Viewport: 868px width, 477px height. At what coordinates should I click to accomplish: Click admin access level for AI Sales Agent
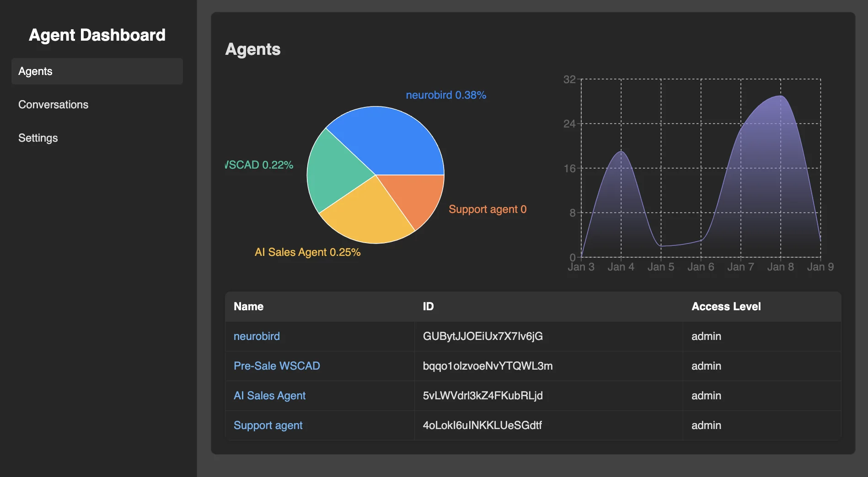tap(706, 396)
